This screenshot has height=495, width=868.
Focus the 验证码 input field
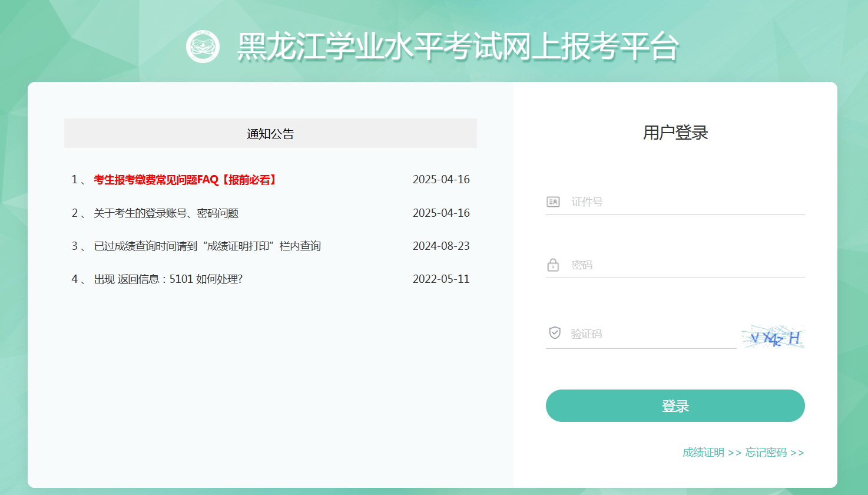point(651,334)
